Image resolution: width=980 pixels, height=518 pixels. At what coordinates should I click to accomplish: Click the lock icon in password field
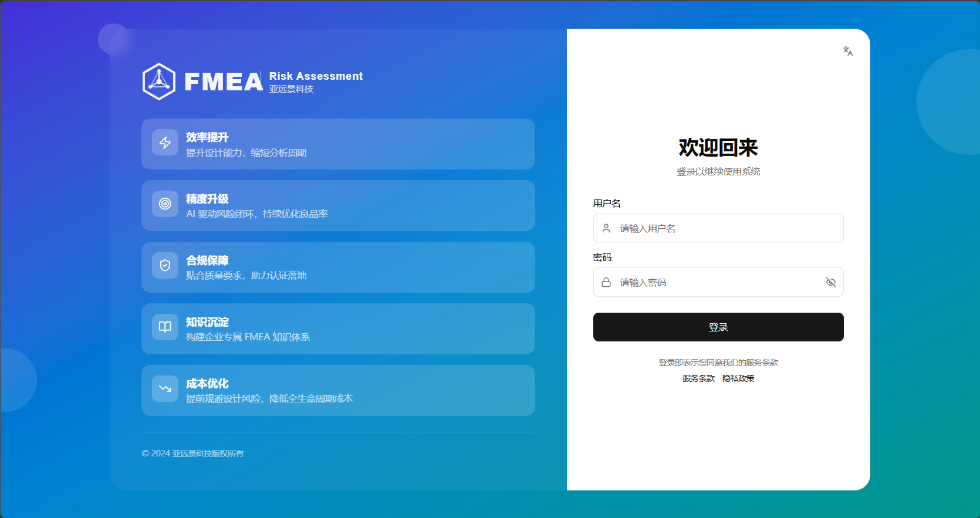(x=606, y=282)
